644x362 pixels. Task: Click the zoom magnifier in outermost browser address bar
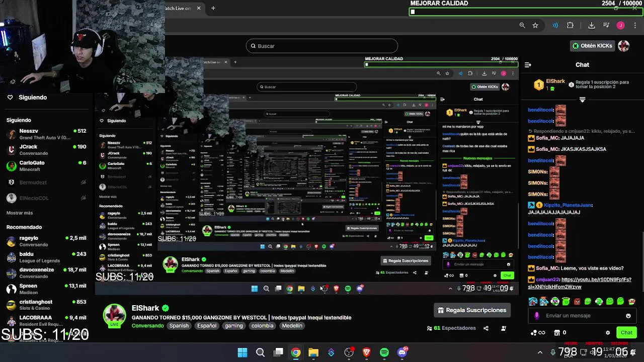(x=522, y=25)
